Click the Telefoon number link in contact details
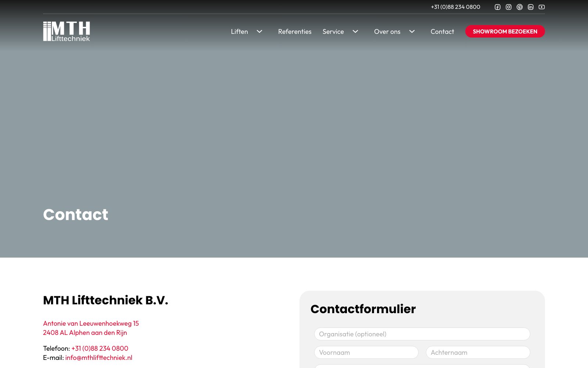Image resolution: width=588 pixels, height=368 pixels. click(100, 348)
